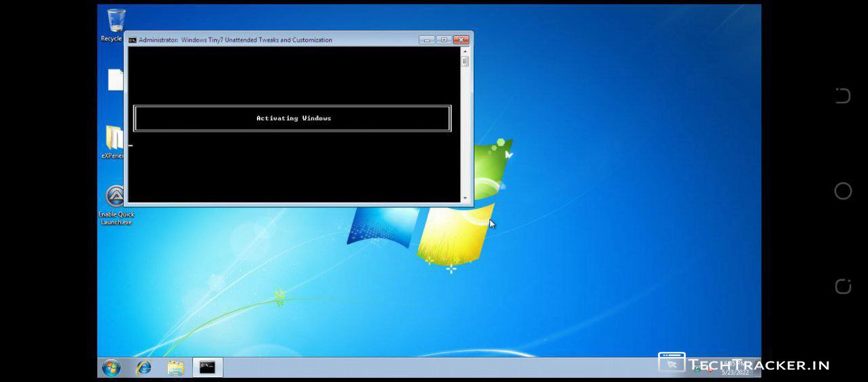This screenshot has width=868, height=382.
Task: Click the empty black console area under the banner
Action: (x=293, y=167)
